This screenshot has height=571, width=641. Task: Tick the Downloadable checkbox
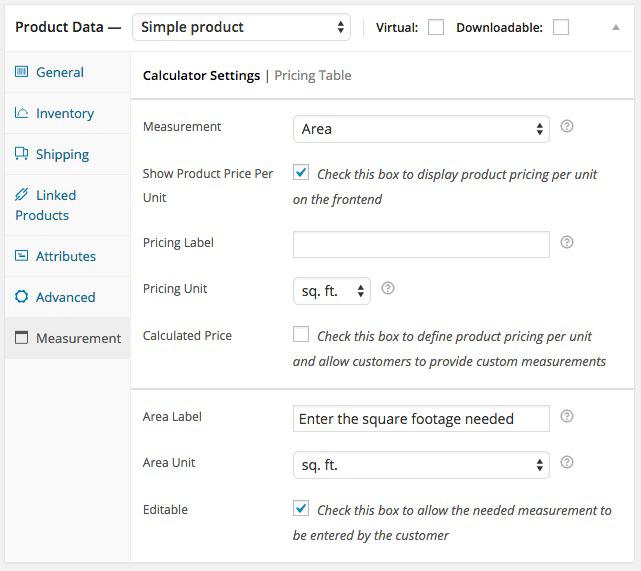561,28
